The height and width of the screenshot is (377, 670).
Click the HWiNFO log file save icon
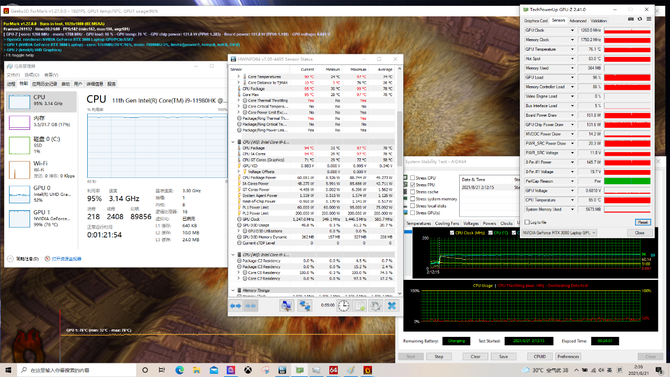pos(360,306)
